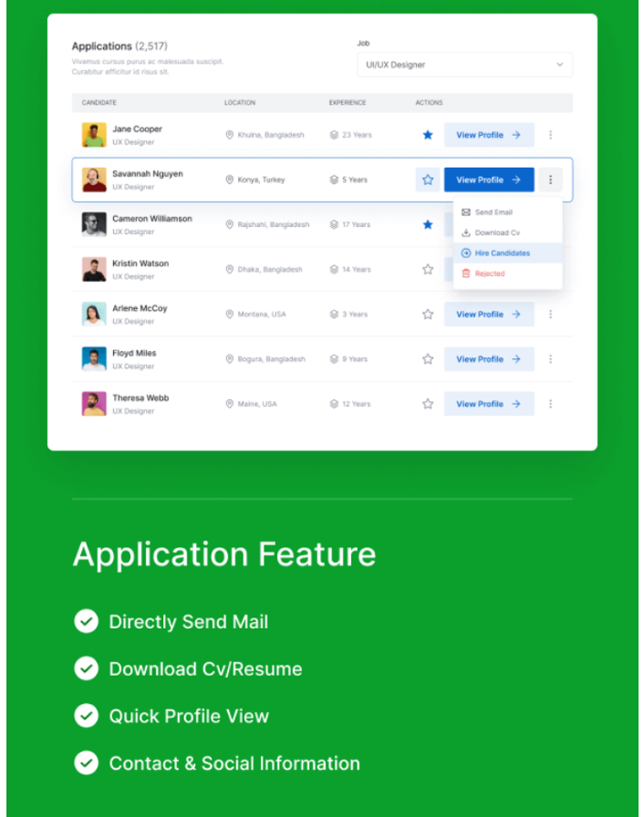Click the location pin next to Konya, Turkey
Screen dimensions: 644x817
click(x=230, y=180)
